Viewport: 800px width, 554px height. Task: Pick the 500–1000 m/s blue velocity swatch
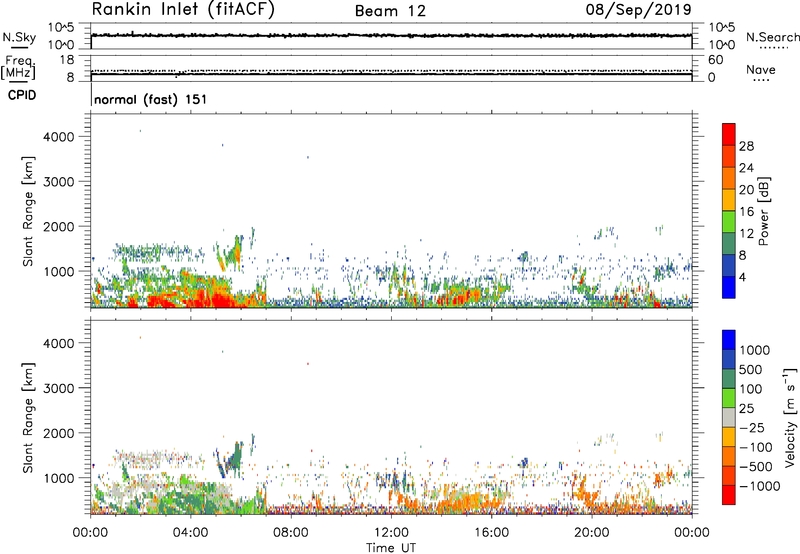[729, 360]
